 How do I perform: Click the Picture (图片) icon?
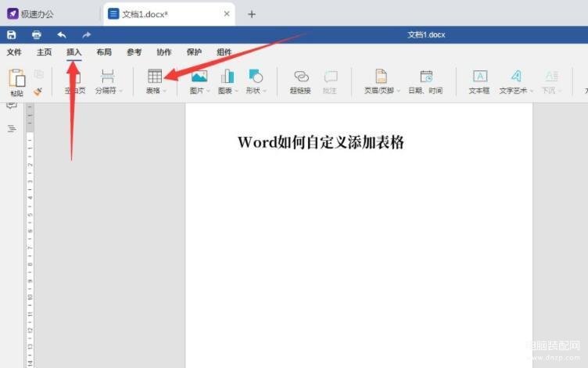tap(199, 77)
